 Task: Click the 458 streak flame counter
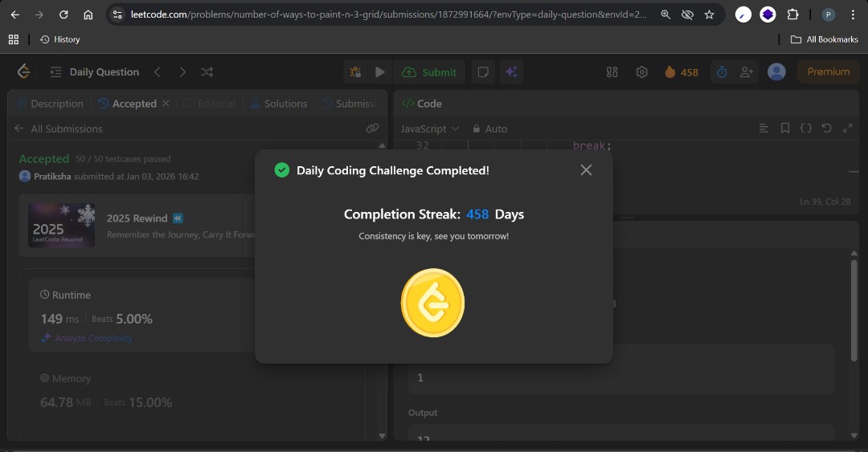pos(682,72)
